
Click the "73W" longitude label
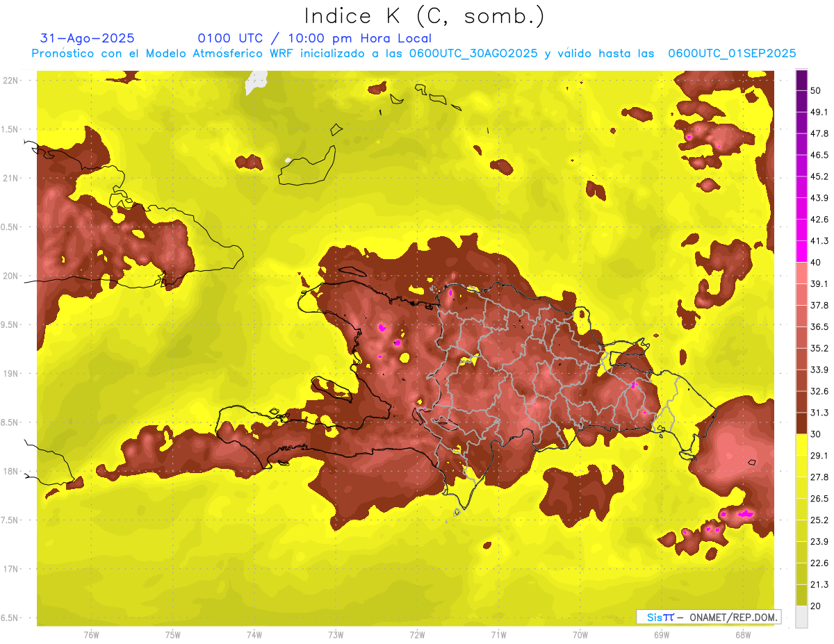336,634
